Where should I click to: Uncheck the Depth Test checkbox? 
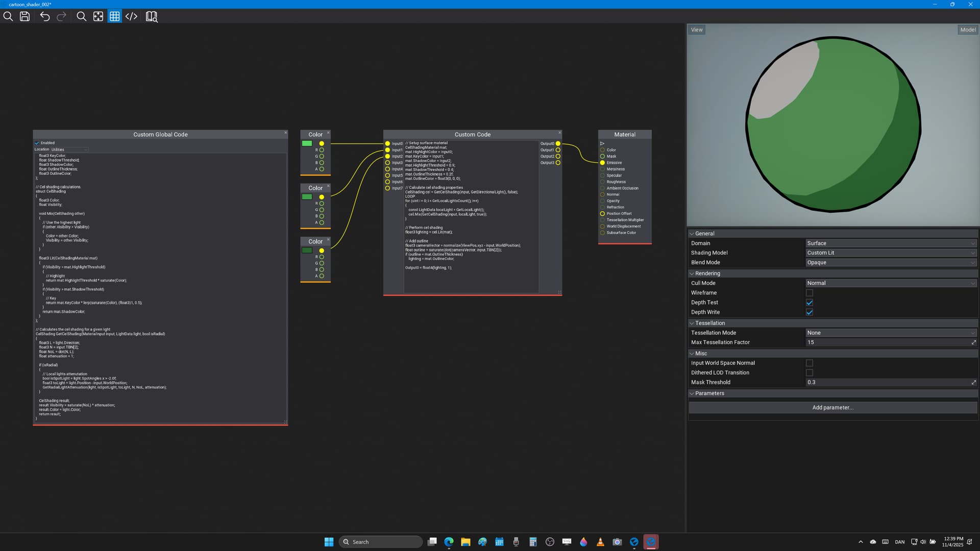point(809,303)
